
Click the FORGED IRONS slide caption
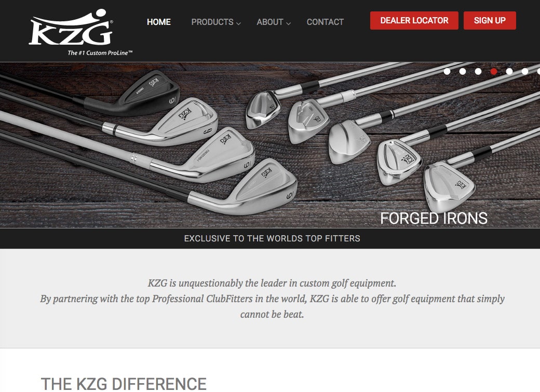434,218
